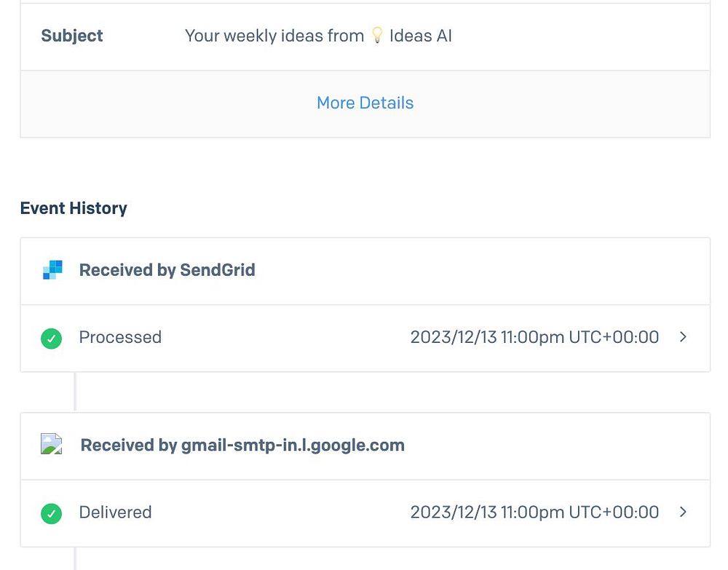728x570 pixels.
Task: Click the 'Ideas AI' text in subject
Action: coord(421,36)
